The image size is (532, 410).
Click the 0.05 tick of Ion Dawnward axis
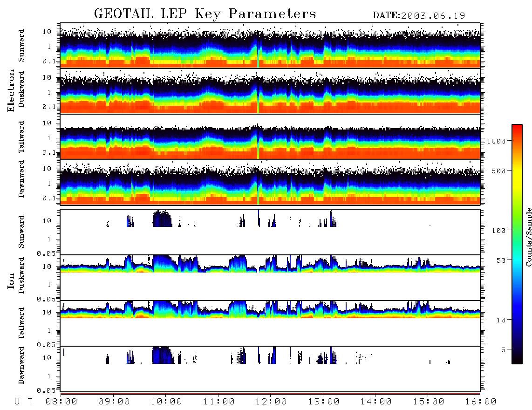pyautogui.click(x=47, y=390)
